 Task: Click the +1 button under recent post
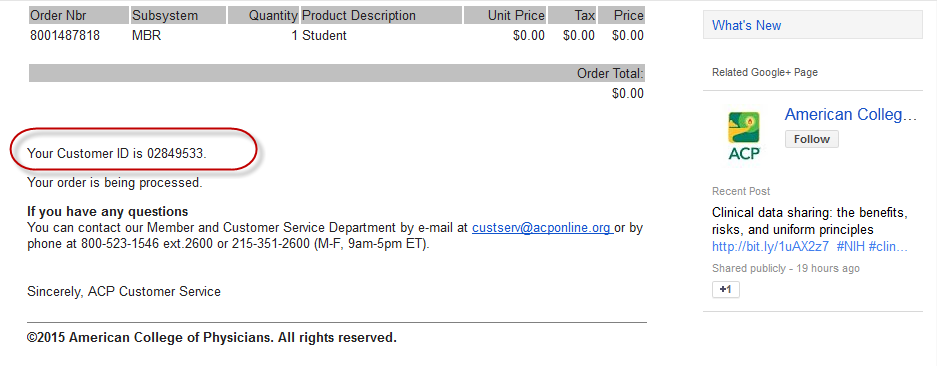click(726, 289)
